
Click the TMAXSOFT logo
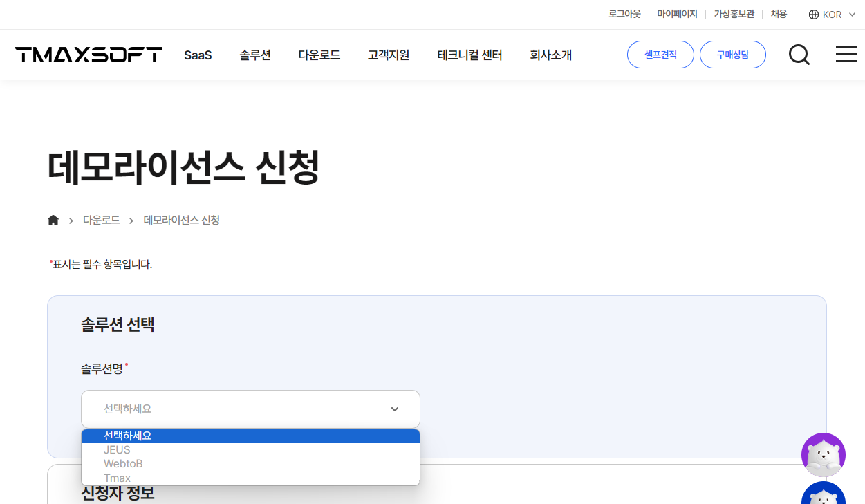(x=89, y=55)
